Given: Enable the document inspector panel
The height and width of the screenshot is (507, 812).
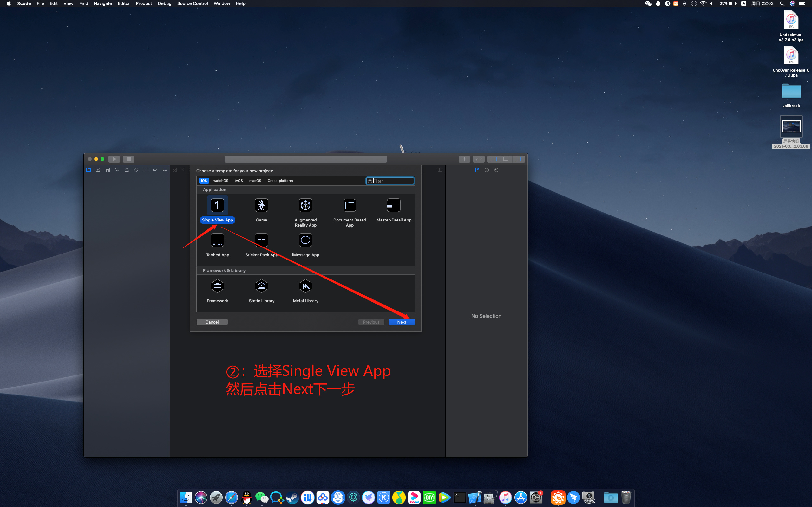Looking at the screenshot, I should coord(478,170).
